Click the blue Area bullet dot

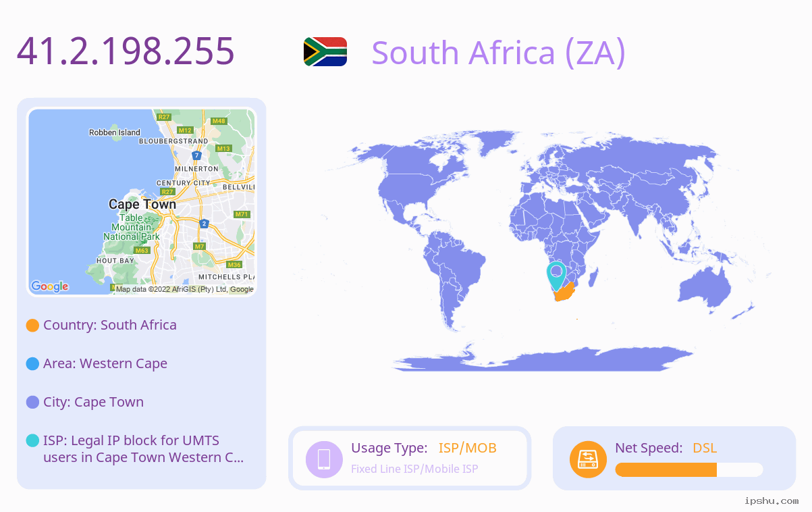32,363
